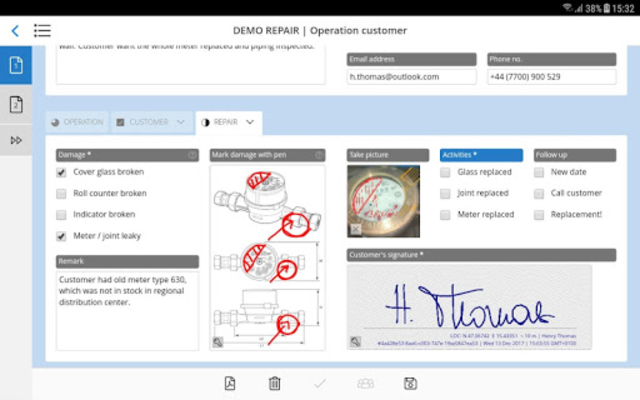Click the Customer tab checkbox icon
This screenshot has width=640, height=400.
tap(120, 122)
